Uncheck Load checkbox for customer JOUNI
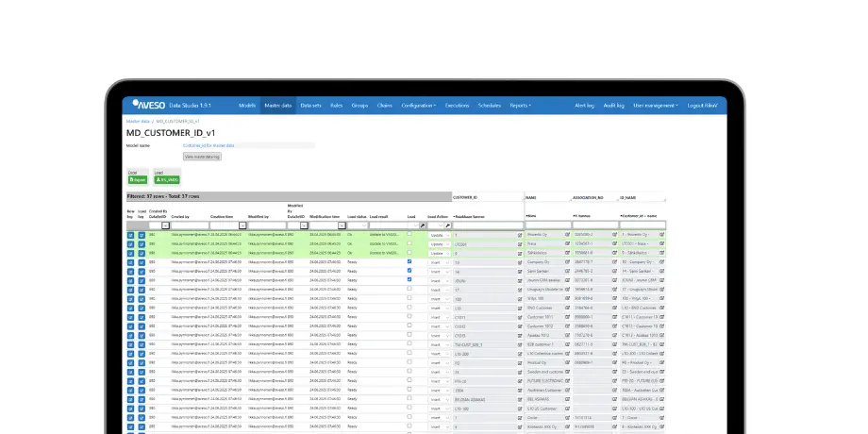Viewport: 868px width, 434px height. [409, 279]
